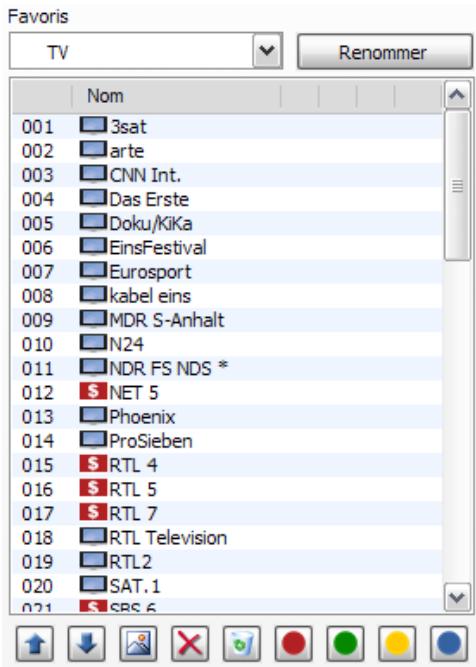Click the TV icon beside kabel eins
This screenshot has width=476, height=667.
(93, 295)
